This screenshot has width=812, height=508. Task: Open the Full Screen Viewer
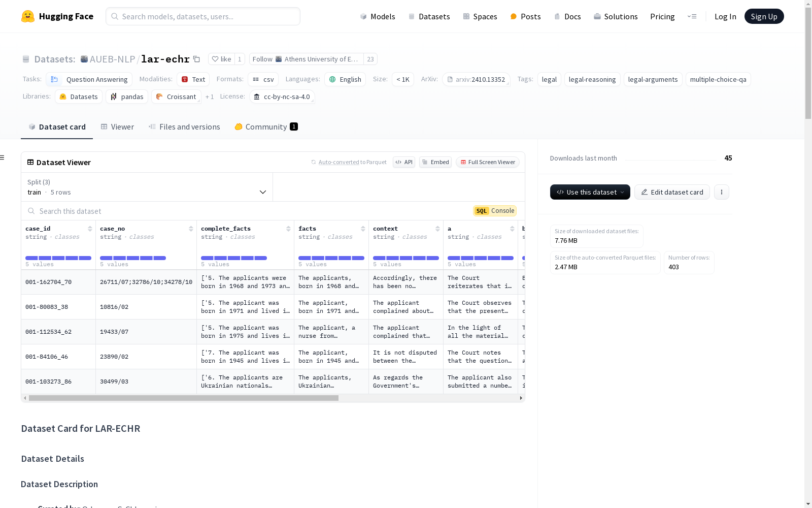[x=488, y=162]
